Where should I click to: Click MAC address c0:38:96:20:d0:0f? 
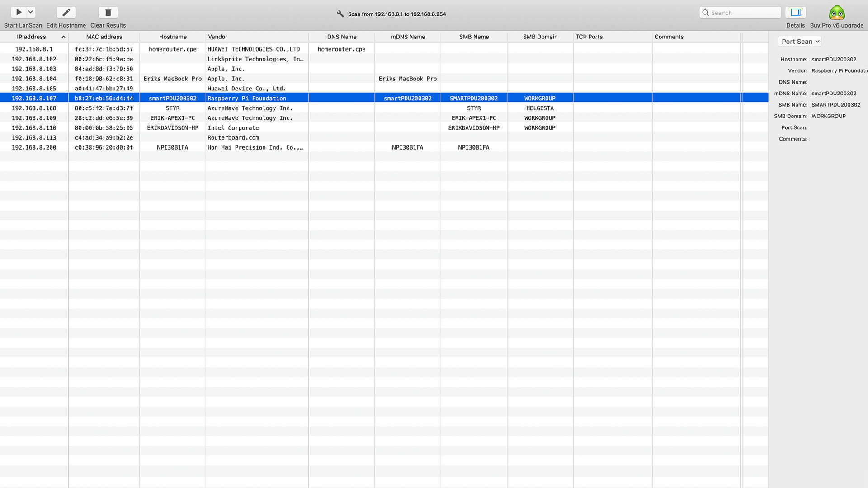(x=104, y=147)
